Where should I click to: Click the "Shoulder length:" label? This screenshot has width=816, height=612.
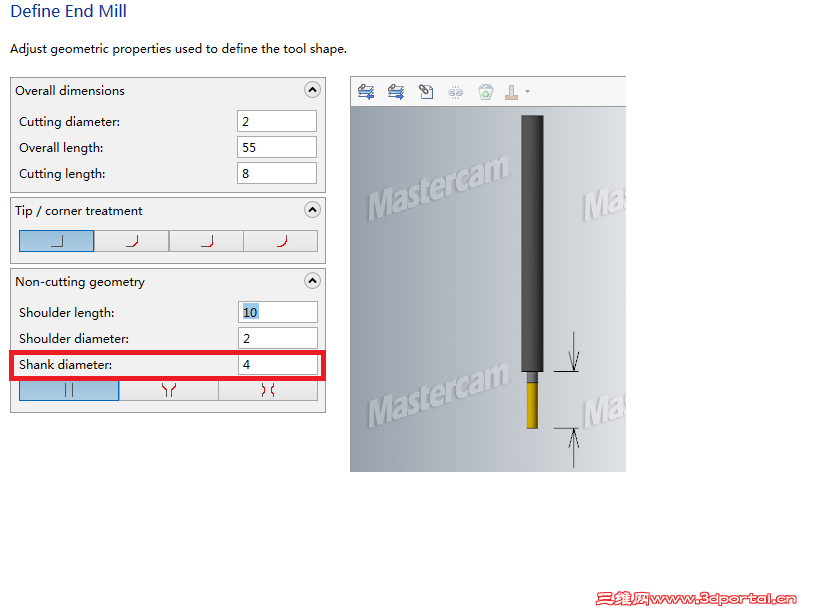point(67,313)
